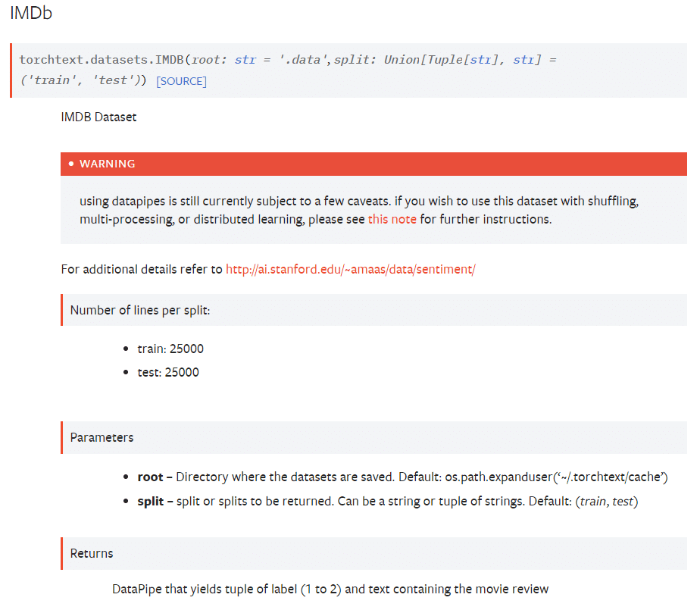
Task: Open the [SOURCE] link
Action: 181,81
